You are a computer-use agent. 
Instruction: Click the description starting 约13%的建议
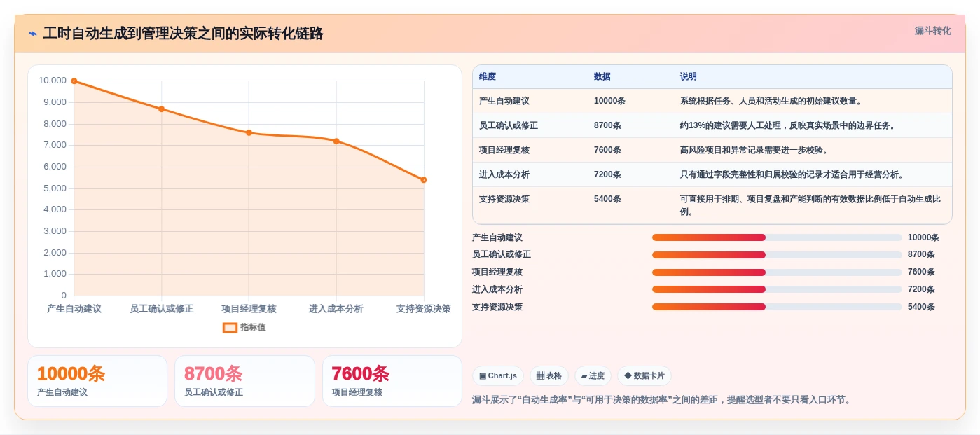(788, 125)
